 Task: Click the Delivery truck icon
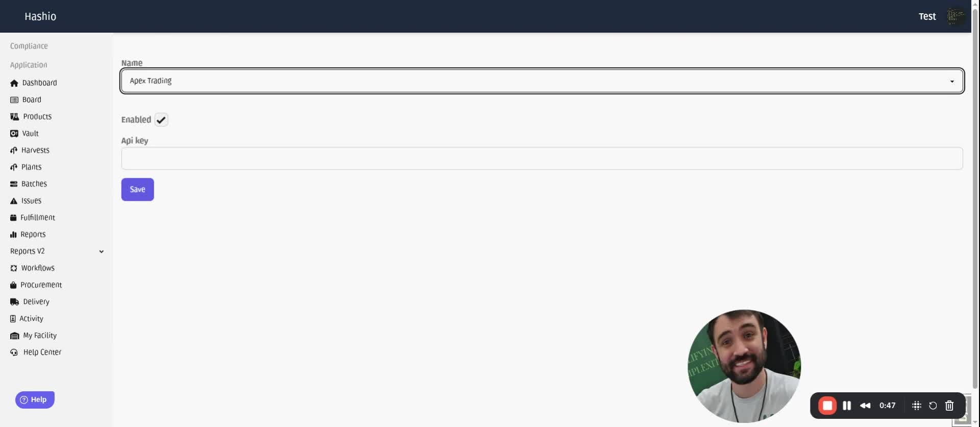tap(14, 302)
